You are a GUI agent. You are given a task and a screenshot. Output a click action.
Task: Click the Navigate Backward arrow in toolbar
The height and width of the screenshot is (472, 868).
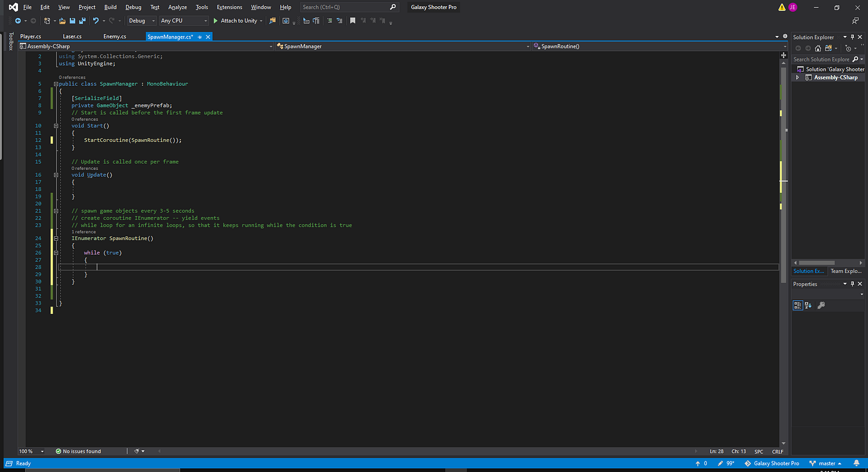coord(18,20)
